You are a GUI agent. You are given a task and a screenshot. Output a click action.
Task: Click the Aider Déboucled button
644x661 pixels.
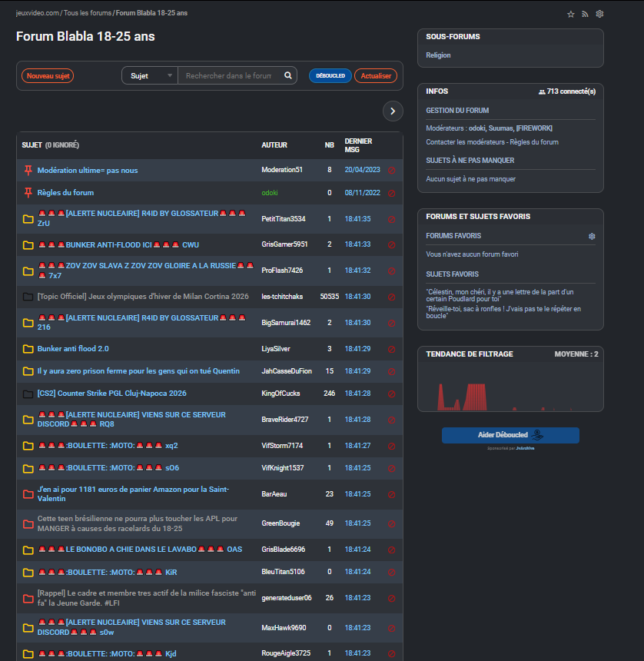[510, 435]
